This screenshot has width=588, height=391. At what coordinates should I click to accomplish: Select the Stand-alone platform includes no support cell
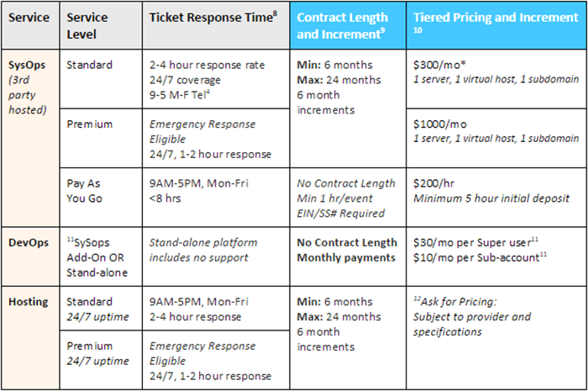pos(204,250)
